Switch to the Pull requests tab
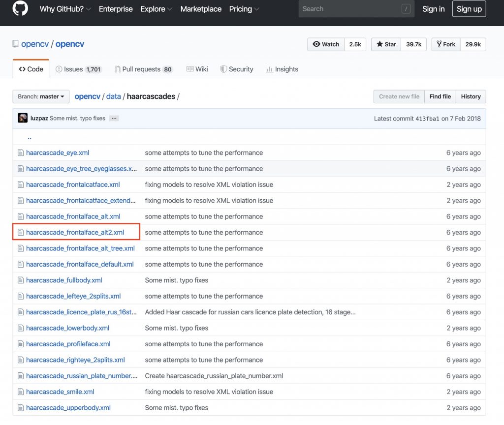 144,69
